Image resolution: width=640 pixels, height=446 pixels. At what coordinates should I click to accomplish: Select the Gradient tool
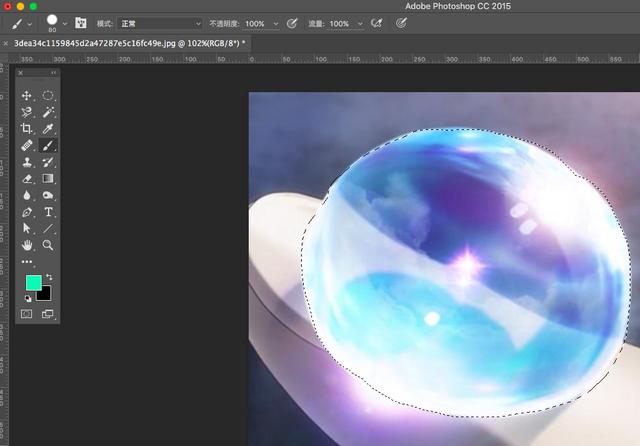tap(48, 179)
